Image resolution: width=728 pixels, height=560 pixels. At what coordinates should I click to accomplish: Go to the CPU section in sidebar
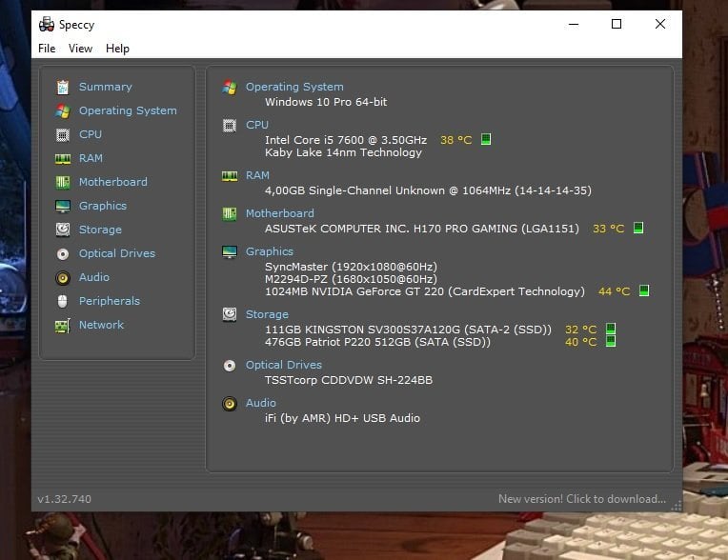[x=91, y=134]
